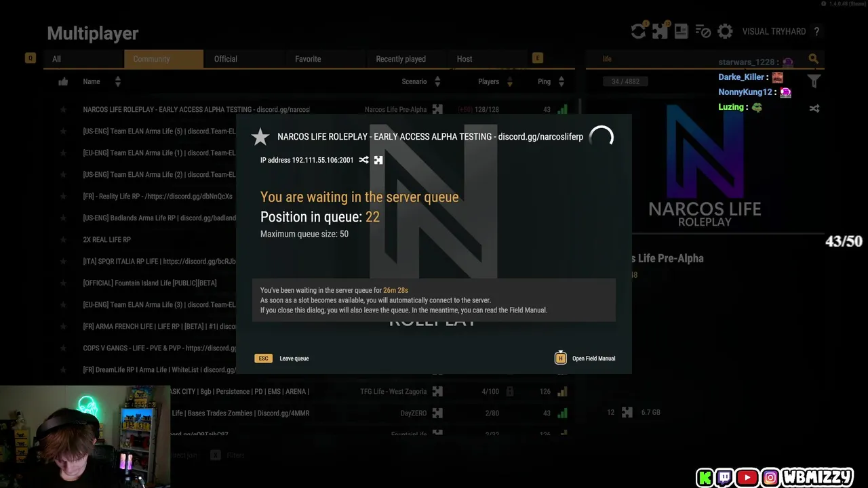Click the ESC key button in dialog
This screenshot has width=868, height=488.
point(263,358)
